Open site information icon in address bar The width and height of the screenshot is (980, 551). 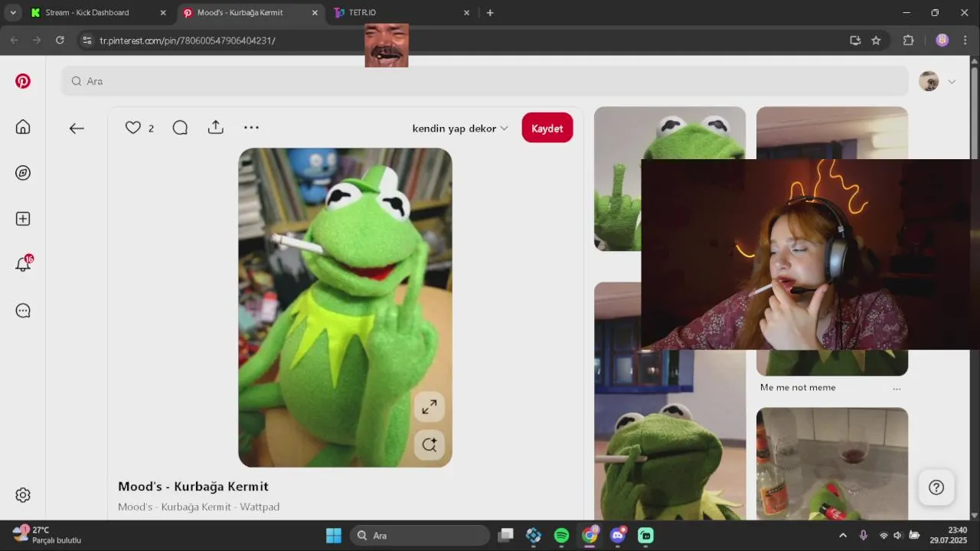tap(87, 41)
